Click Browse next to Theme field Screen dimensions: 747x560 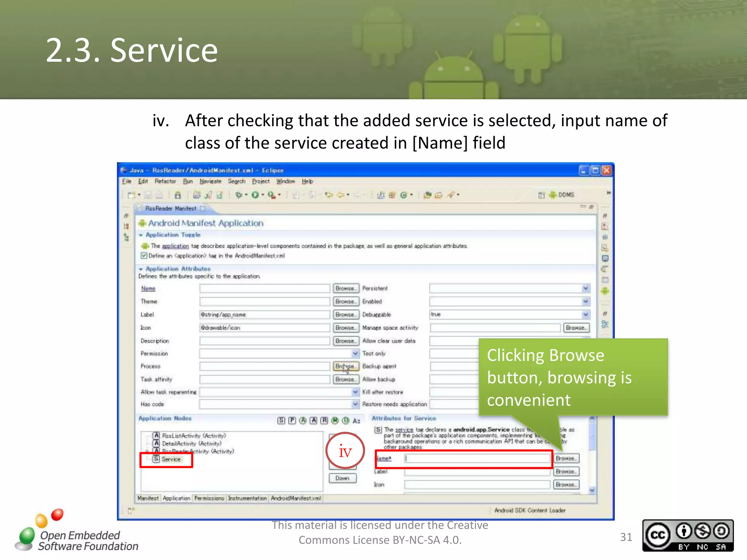click(346, 302)
